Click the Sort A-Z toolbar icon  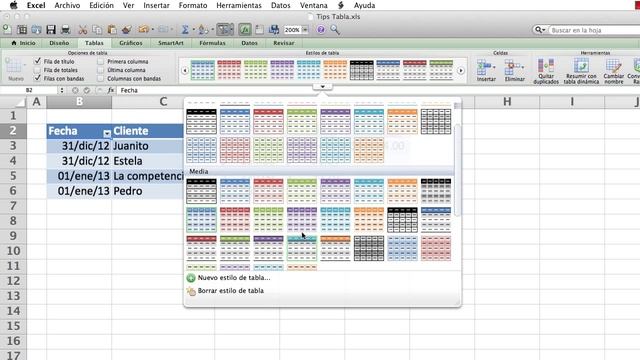click(203, 29)
